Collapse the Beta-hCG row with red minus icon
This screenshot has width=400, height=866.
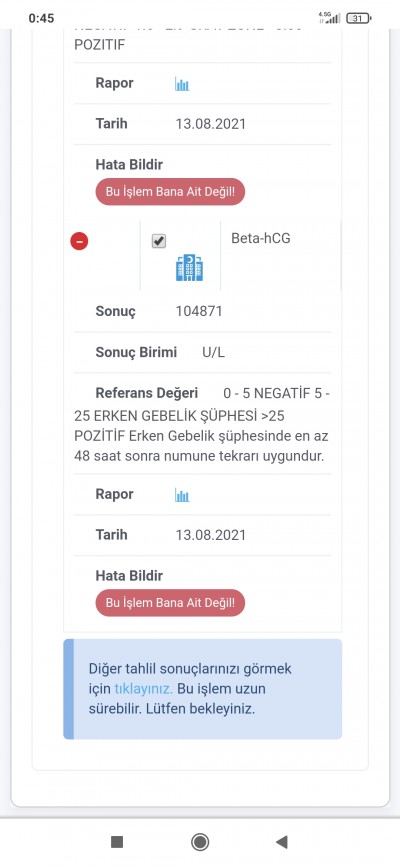[79, 241]
